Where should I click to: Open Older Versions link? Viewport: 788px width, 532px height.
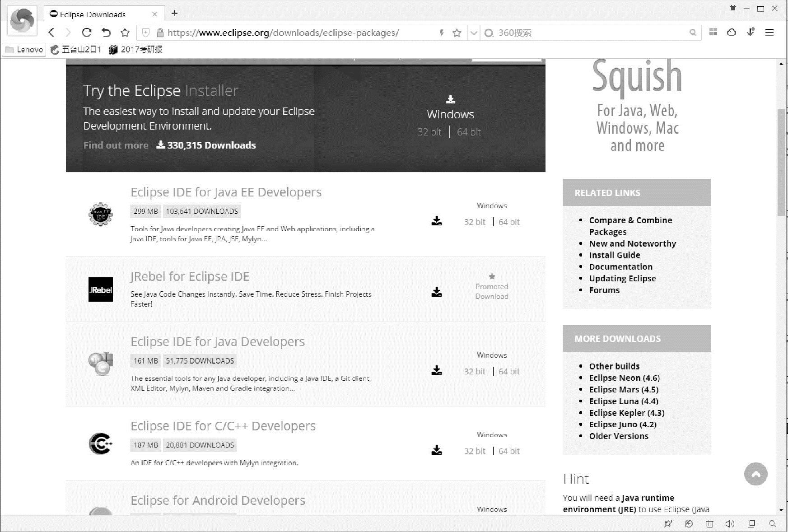coord(618,436)
